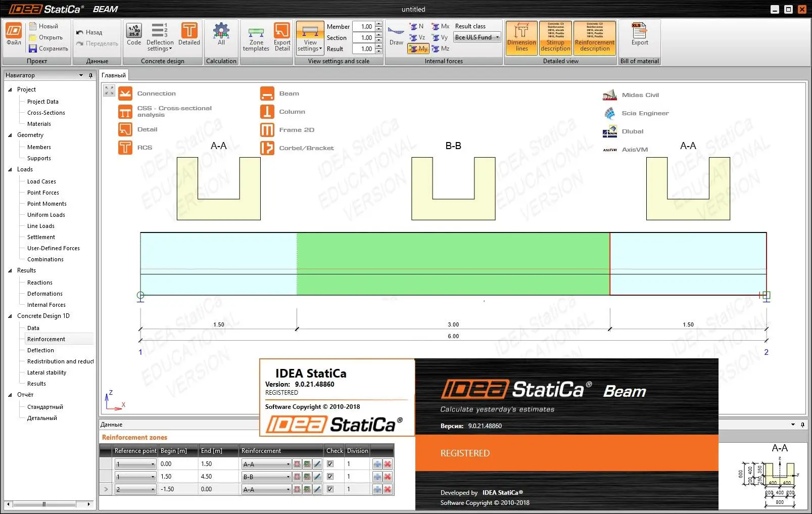Undo with the Назад button
This screenshot has width=812, height=514.
tap(89, 32)
